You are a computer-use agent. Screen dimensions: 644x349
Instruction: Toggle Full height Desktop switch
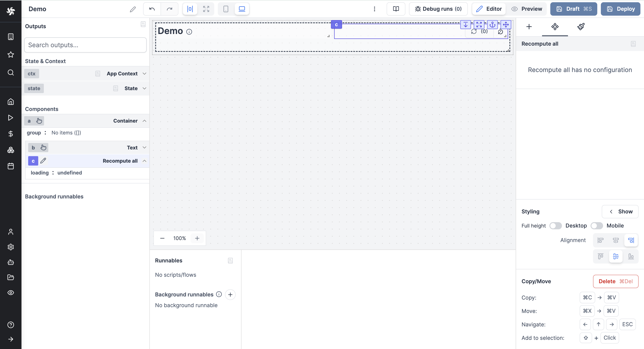pyautogui.click(x=555, y=226)
